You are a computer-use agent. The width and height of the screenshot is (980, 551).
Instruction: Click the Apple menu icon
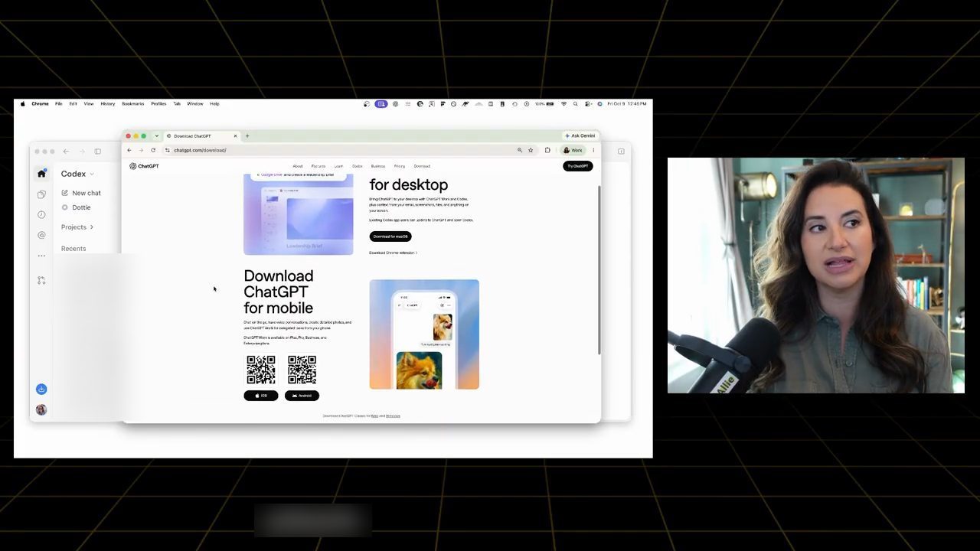[23, 104]
